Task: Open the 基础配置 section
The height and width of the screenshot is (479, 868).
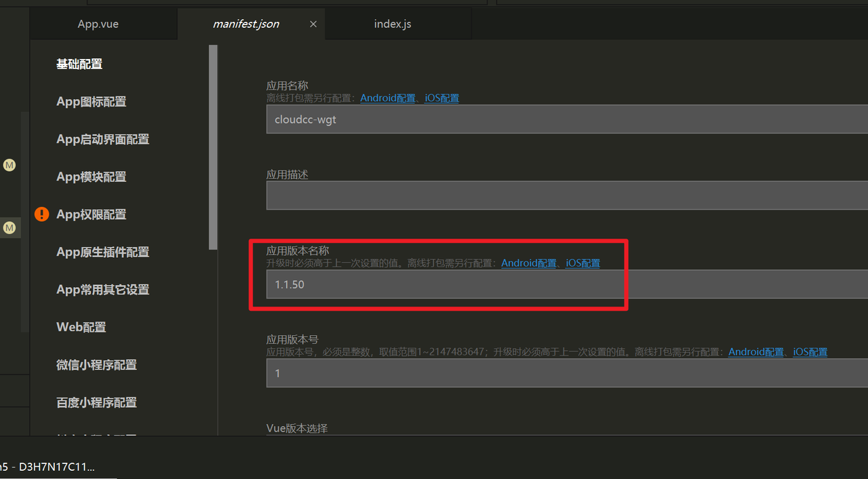Action: [x=79, y=64]
